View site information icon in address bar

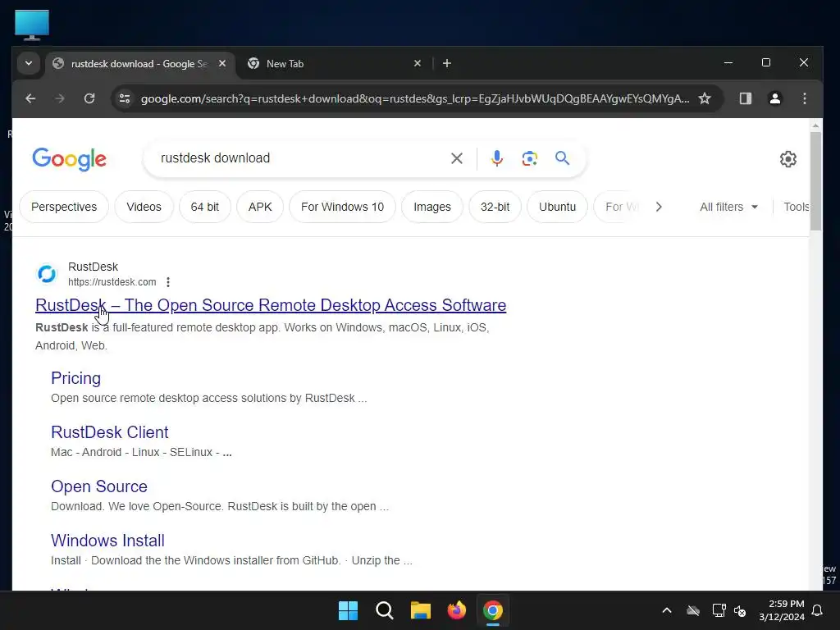(x=125, y=98)
